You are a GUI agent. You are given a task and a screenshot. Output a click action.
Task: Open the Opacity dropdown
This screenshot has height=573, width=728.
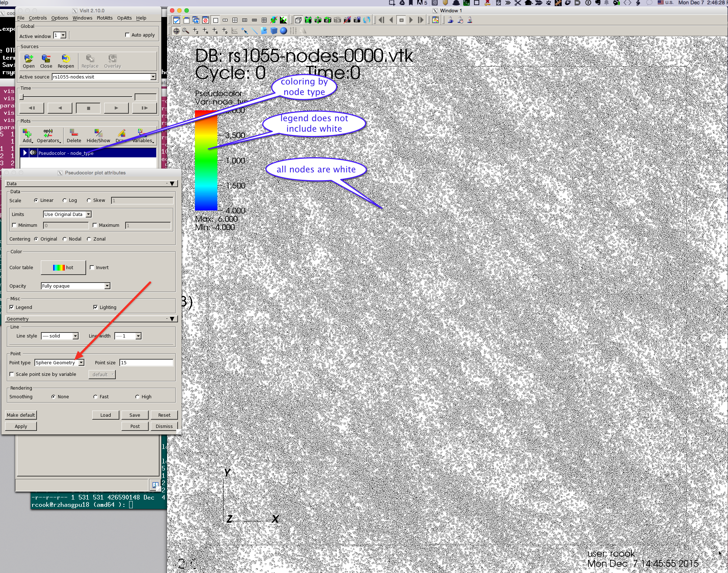pyautogui.click(x=76, y=286)
